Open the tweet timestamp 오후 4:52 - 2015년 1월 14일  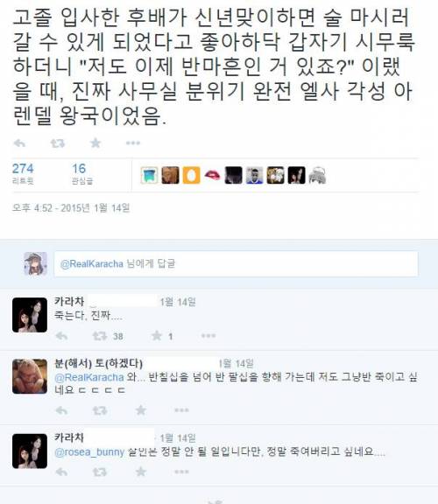pyautogui.click(x=71, y=208)
